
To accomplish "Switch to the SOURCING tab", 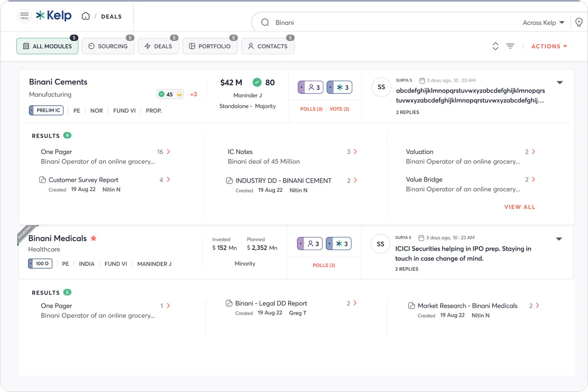I will pyautogui.click(x=108, y=46).
